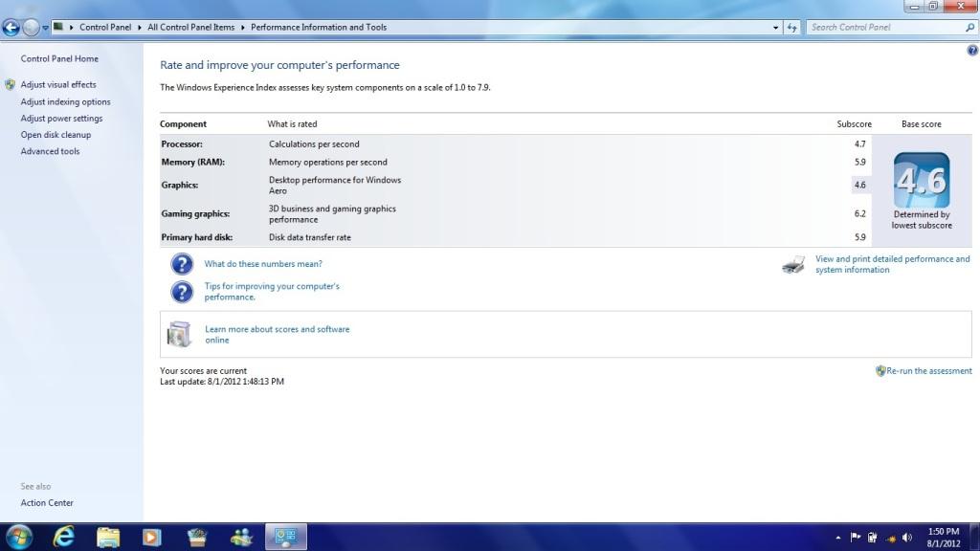Screen dimensions: 980x551
Task: Open 'What do these numbers mean?' link
Action: (263, 264)
